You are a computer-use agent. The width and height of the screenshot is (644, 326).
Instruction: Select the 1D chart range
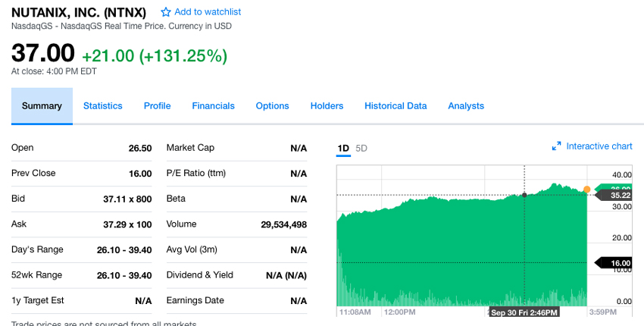(343, 148)
